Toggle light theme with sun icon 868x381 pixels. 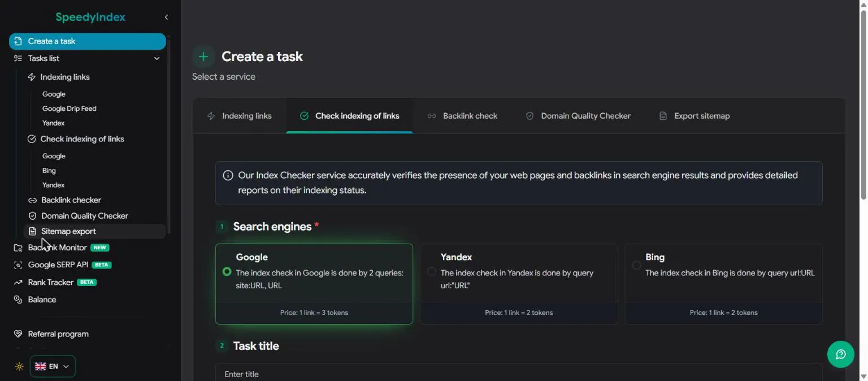(x=19, y=366)
